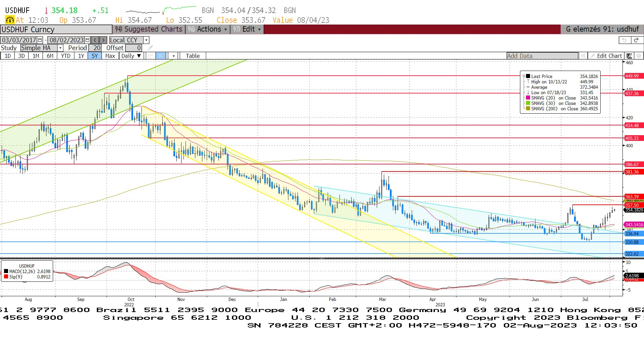Select the 6M time range
Viewport: 644px width, 344px height.
(50, 56)
